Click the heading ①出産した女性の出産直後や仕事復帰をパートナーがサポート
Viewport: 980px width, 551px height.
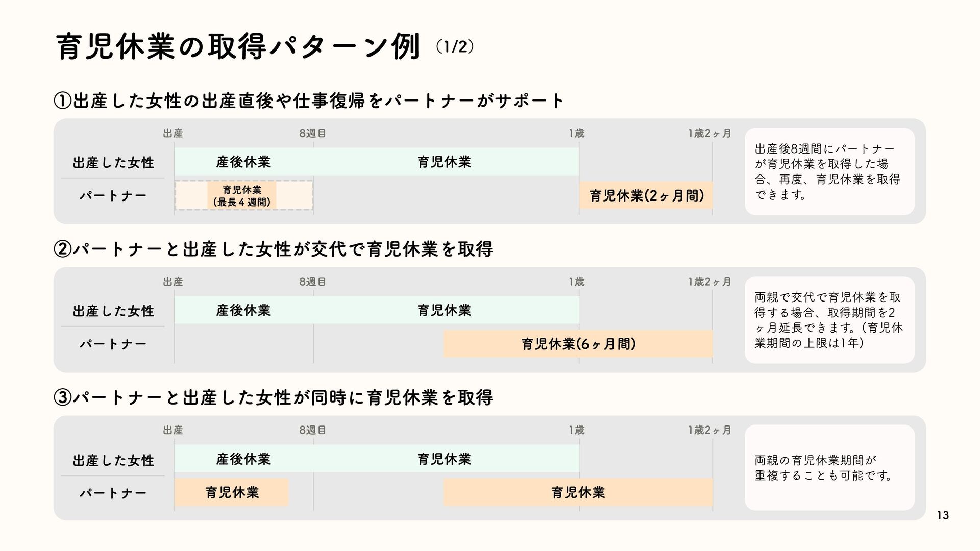(309, 101)
